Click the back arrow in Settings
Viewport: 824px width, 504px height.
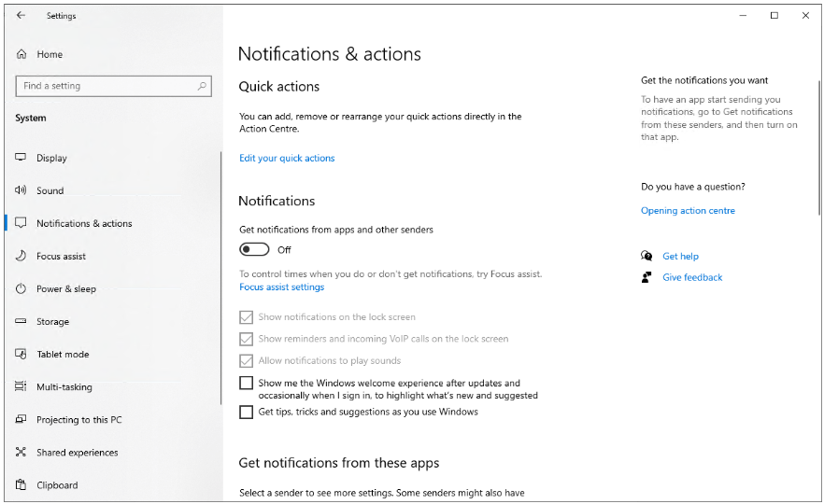point(21,16)
